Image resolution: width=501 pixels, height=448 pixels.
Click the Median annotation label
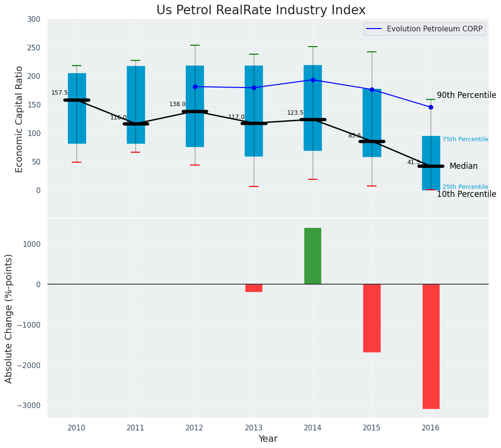463,166
